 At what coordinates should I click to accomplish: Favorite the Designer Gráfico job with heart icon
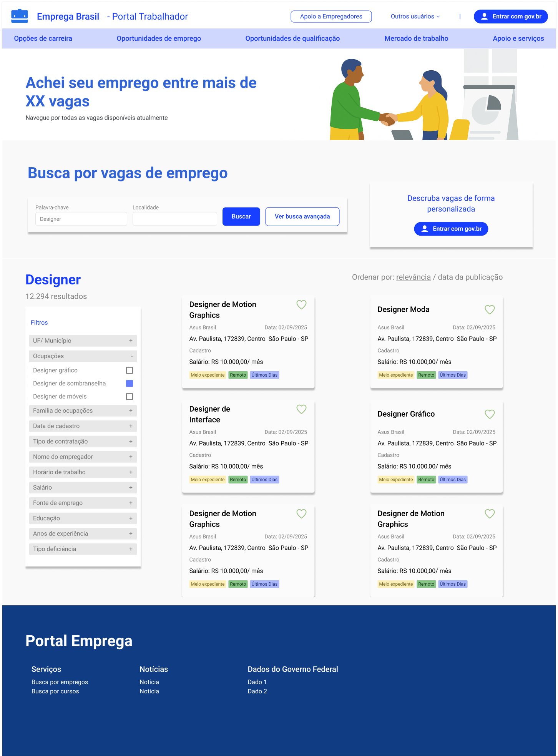point(490,414)
